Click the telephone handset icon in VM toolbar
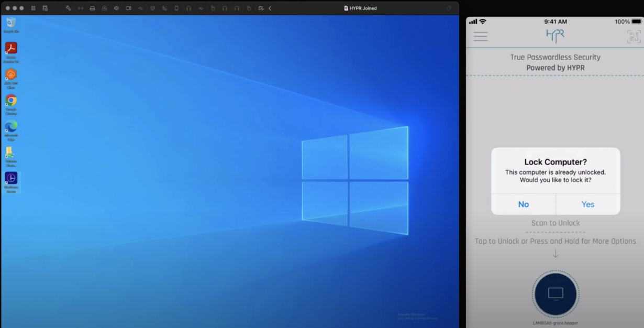Screen dimensions: 644x328 click(164, 8)
